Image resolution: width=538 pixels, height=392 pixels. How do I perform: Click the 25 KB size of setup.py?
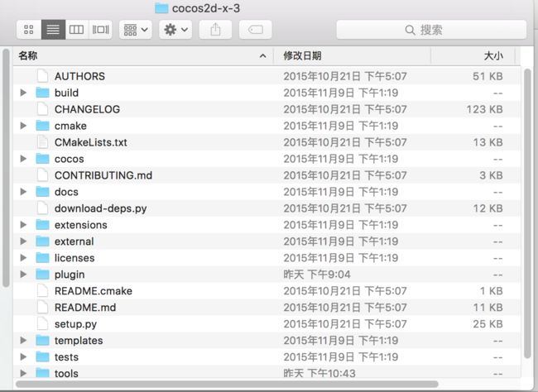tap(488, 323)
